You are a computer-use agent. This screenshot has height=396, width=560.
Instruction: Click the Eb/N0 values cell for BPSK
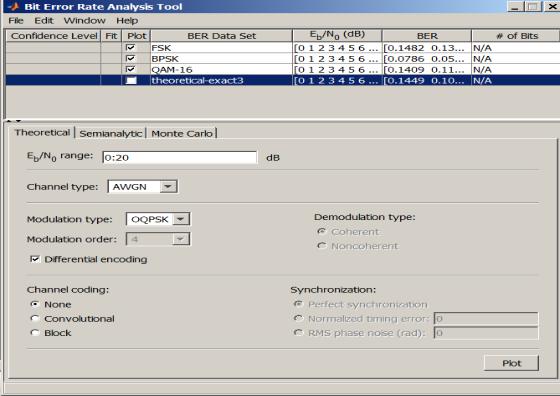pos(337,59)
